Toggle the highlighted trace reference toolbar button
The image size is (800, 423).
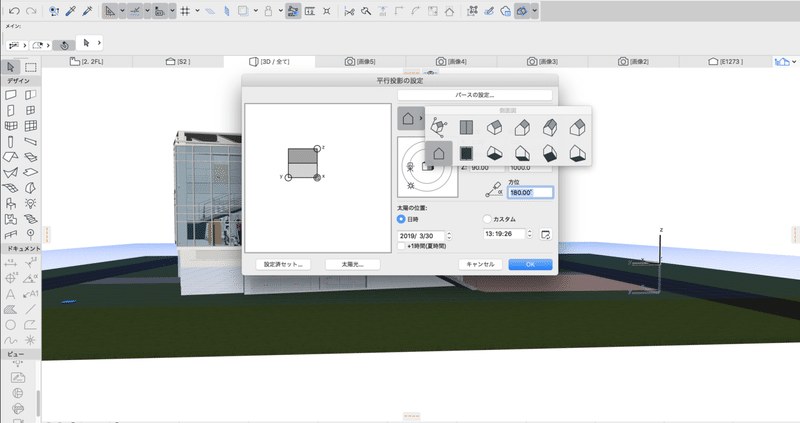point(293,11)
